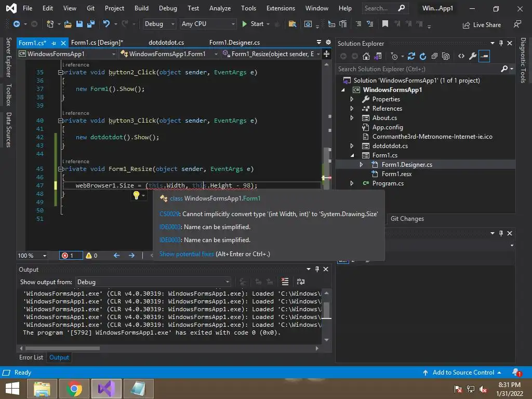Click the bookmark toolbar icon
The height and width of the screenshot is (399, 532).
tap(385, 24)
